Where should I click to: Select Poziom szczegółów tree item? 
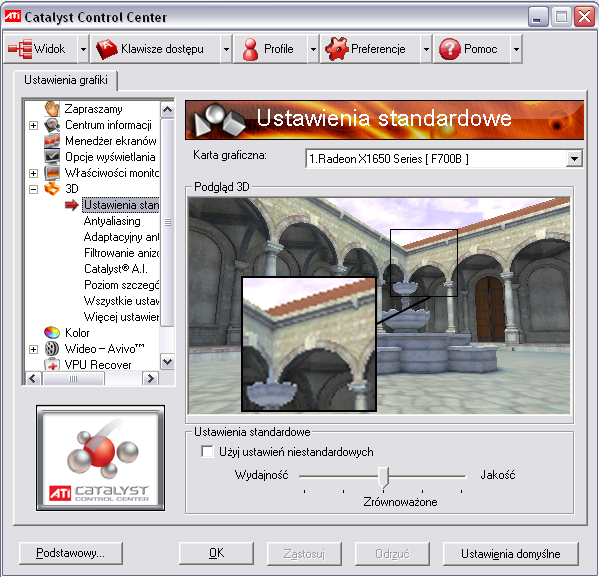(x=121, y=285)
